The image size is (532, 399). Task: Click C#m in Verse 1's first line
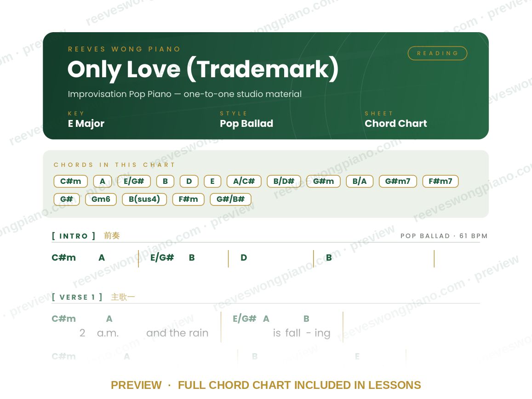pyautogui.click(x=64, y=319)
